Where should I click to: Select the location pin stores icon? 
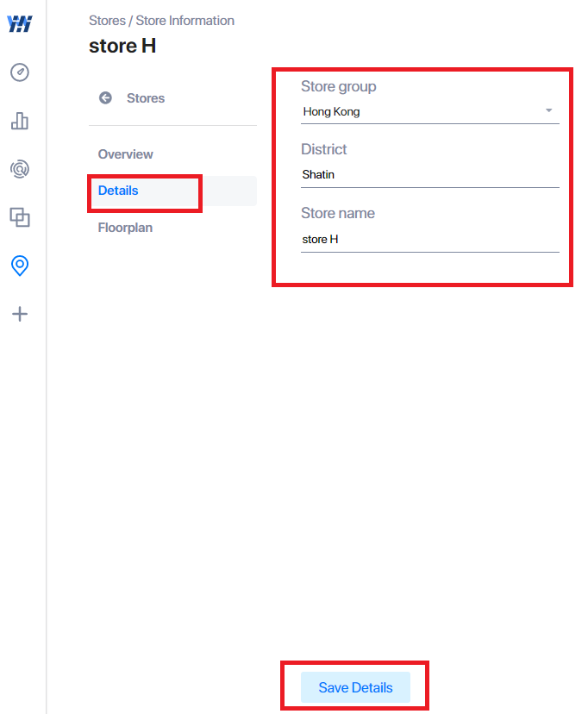(x=20, y=266)
